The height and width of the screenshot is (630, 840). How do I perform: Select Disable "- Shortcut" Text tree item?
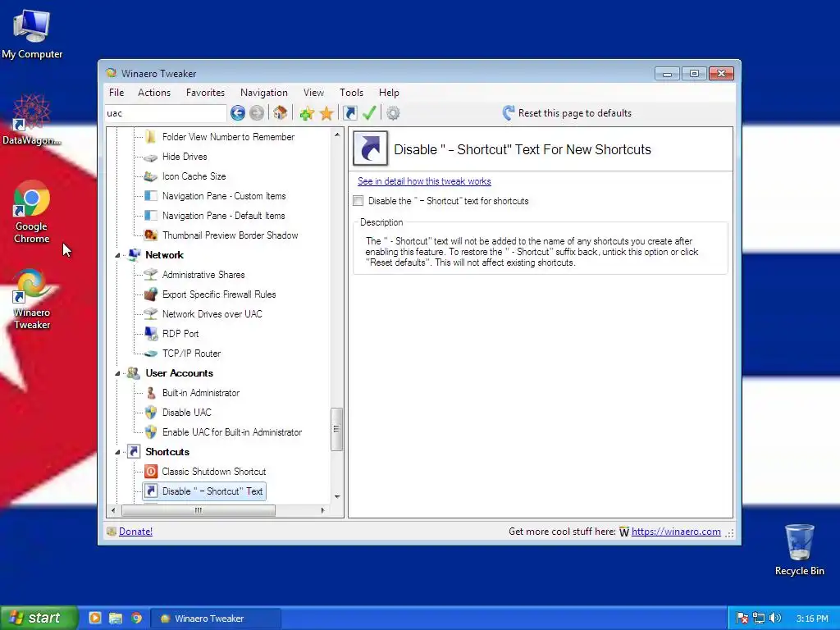[x=204, y=491]
